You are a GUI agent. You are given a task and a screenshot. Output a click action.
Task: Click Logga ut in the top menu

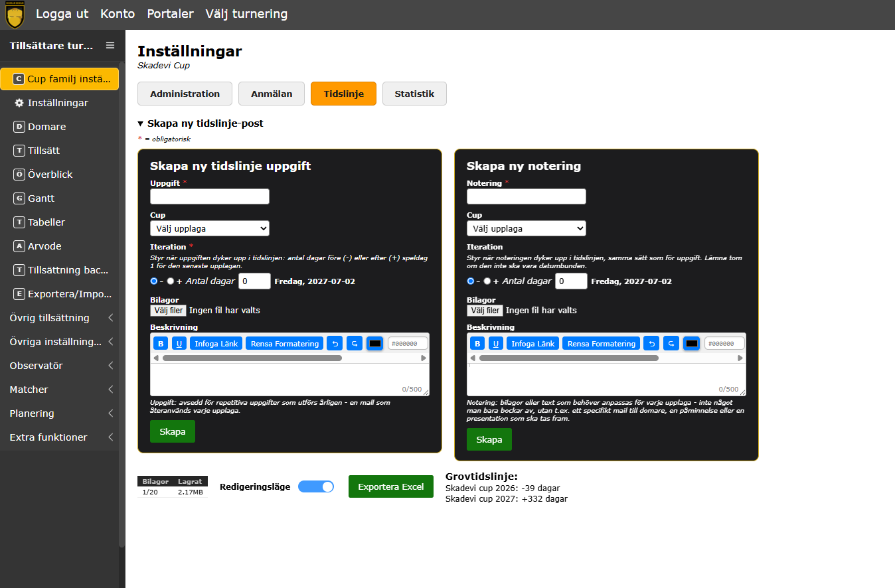[x=62, y=14]
